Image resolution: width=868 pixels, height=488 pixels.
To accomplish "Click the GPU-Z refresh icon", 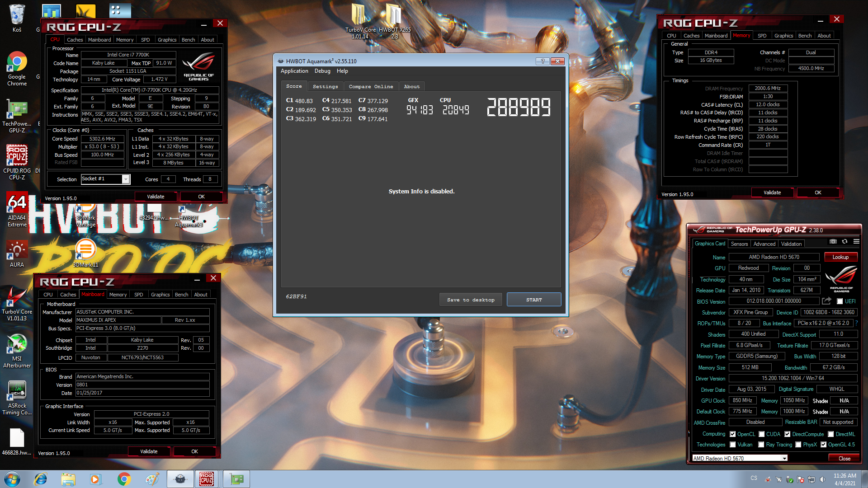I will tap(844, 242).
